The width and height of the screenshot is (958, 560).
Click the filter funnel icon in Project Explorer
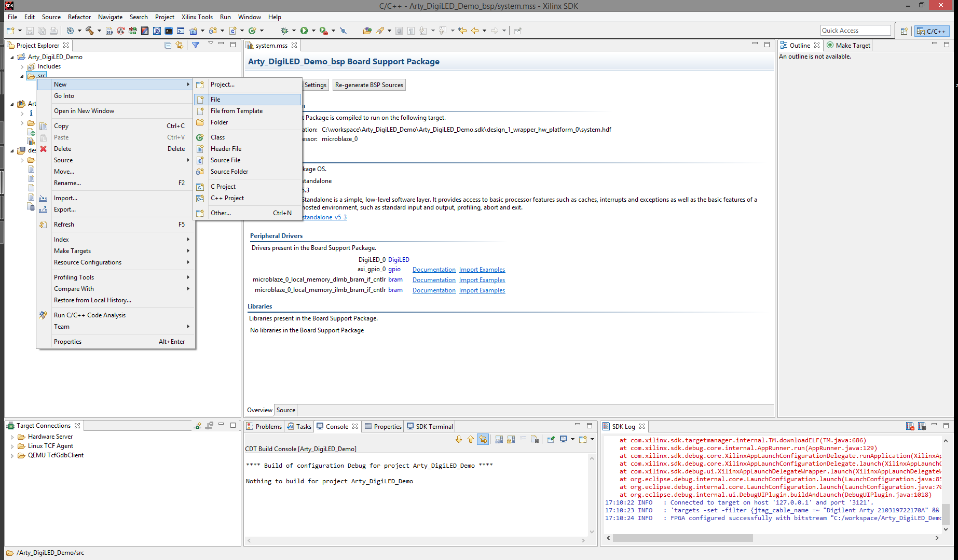click(196, 45)
